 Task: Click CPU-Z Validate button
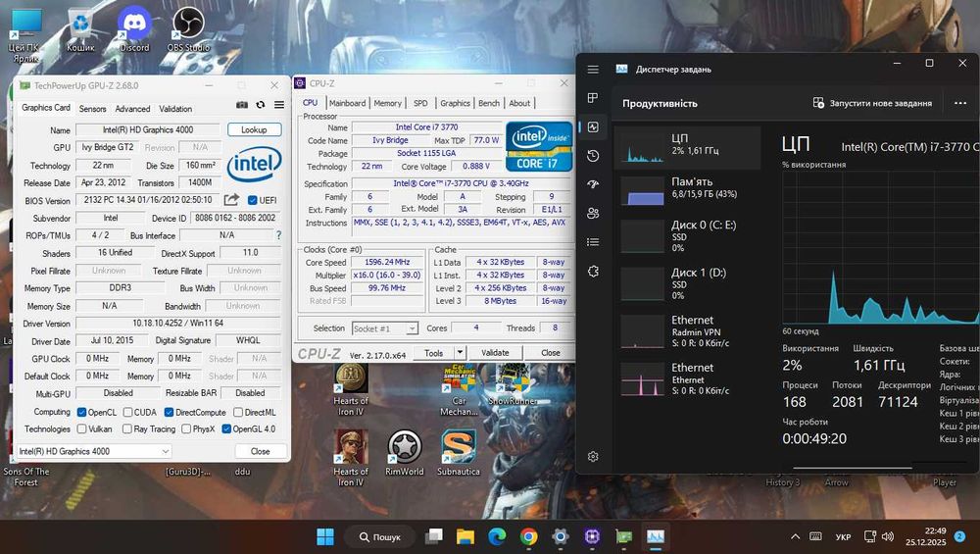point(495,353)
